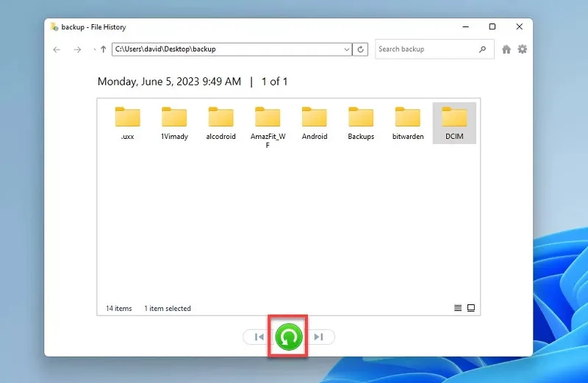Refresh the current folder view
The width and height of the screenshot is (588, 383).
(x=360, y=49)
